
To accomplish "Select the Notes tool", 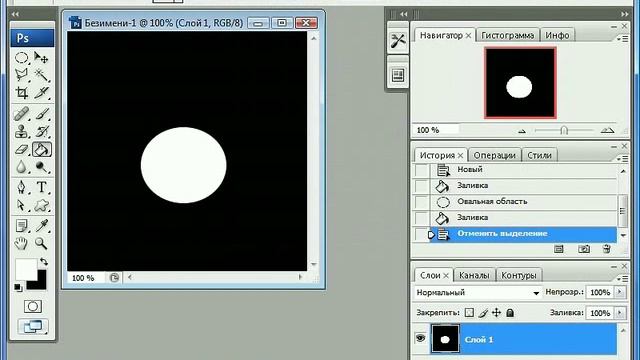I will click(x=22, y=226).
